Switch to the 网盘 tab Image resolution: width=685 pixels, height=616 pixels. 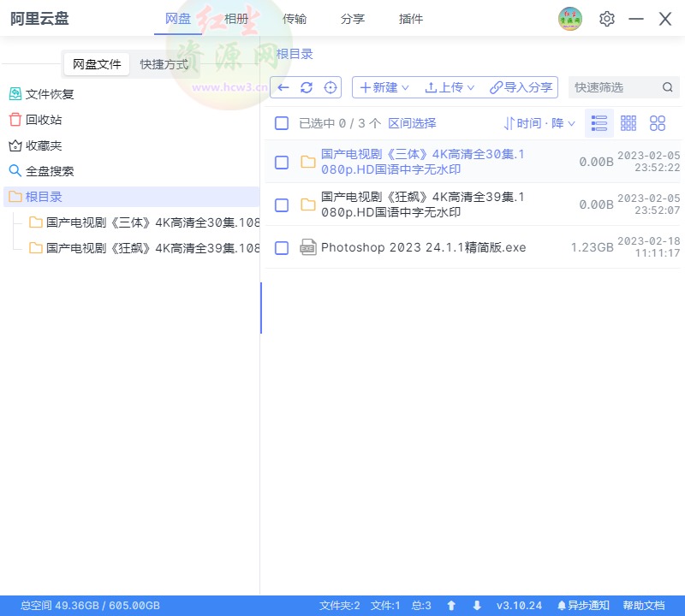coord(178,19)
